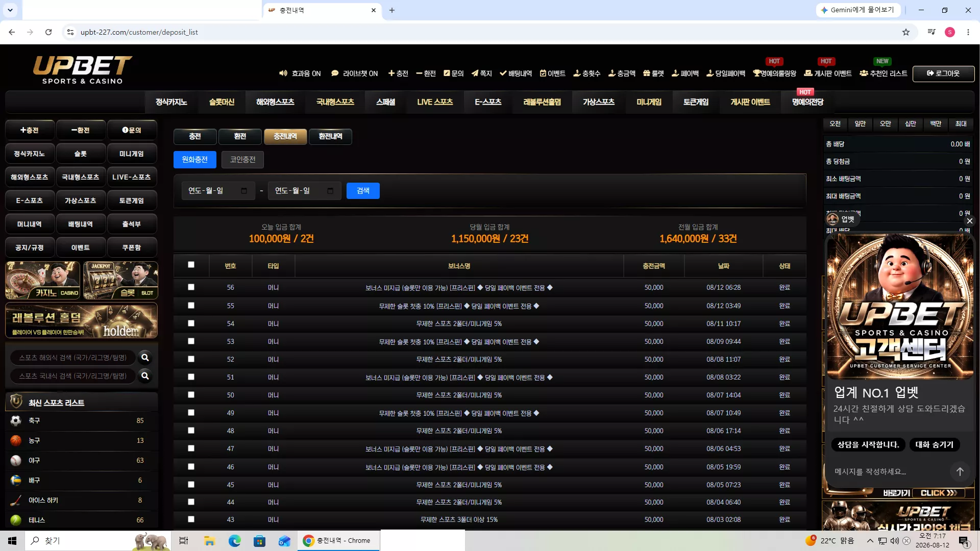Open the end date calendar picker

click(x=330, y=191)
